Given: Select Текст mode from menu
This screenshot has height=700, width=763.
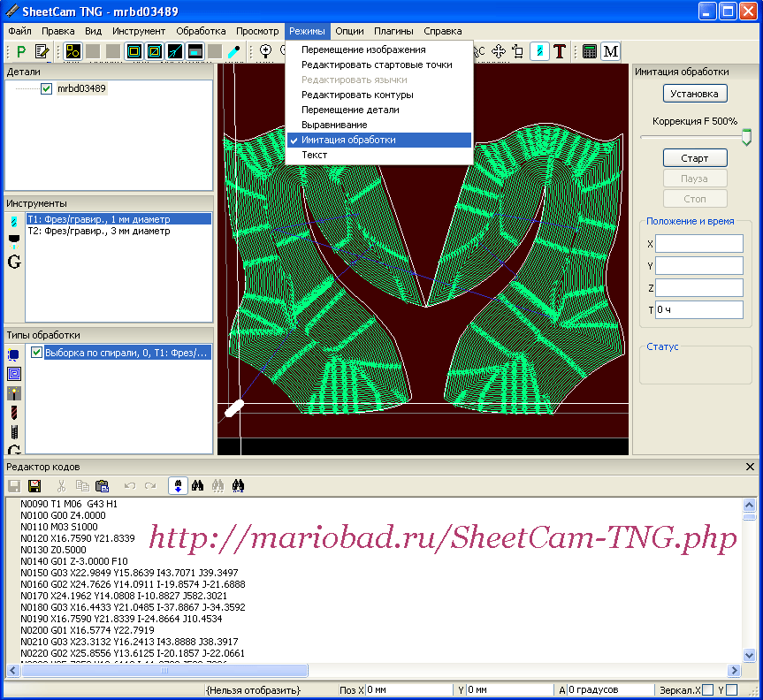Looking at the screenshot, I should pyautogui.click(x=379, y=156).
